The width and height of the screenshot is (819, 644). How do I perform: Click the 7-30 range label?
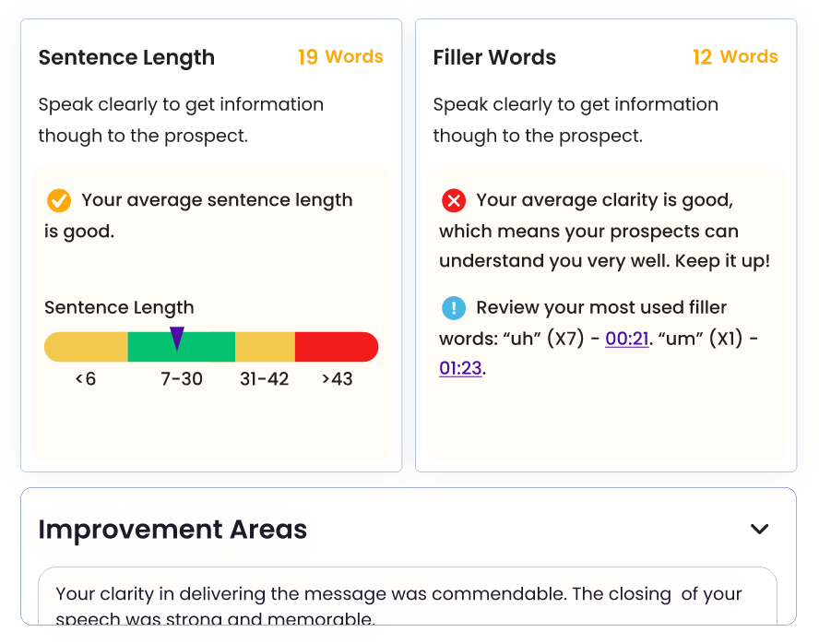click(182, 379)
